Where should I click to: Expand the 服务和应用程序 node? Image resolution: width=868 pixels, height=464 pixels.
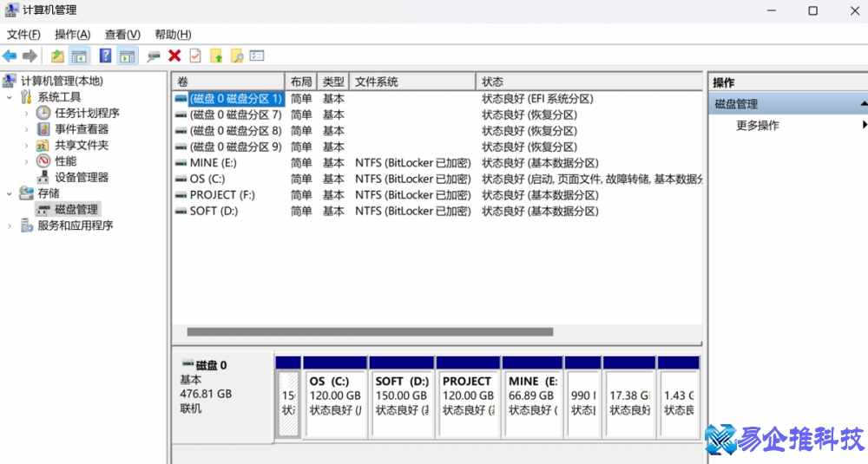tap(10, 226)
